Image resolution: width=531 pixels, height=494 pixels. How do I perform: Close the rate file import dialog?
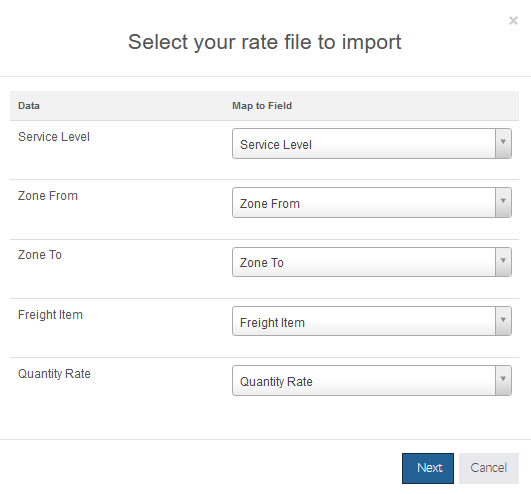click(x=513, y=21)
